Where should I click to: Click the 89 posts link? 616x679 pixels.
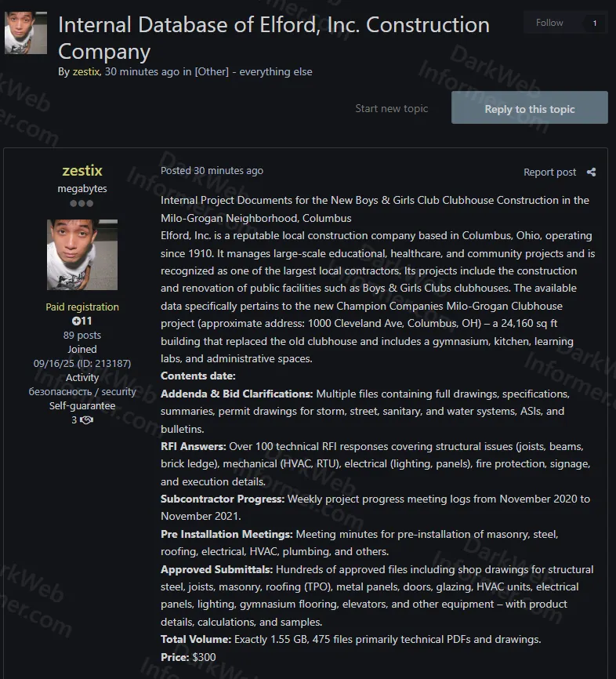pyautogui.click(x=82, y=335)
